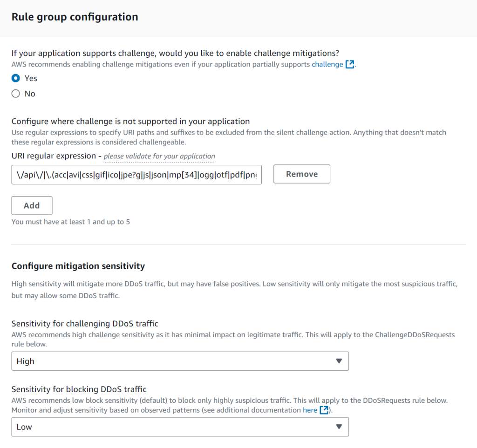
Task: Click Remove next to the URI regular expression
Action: tap(301, 174)
